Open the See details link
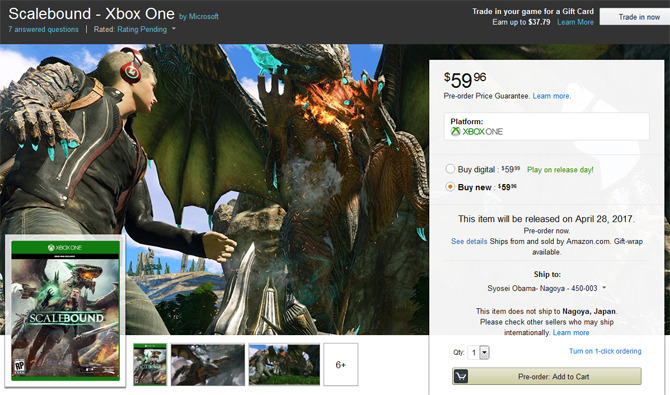The width and height of the screenshot is (670, 395). (469, 242)
